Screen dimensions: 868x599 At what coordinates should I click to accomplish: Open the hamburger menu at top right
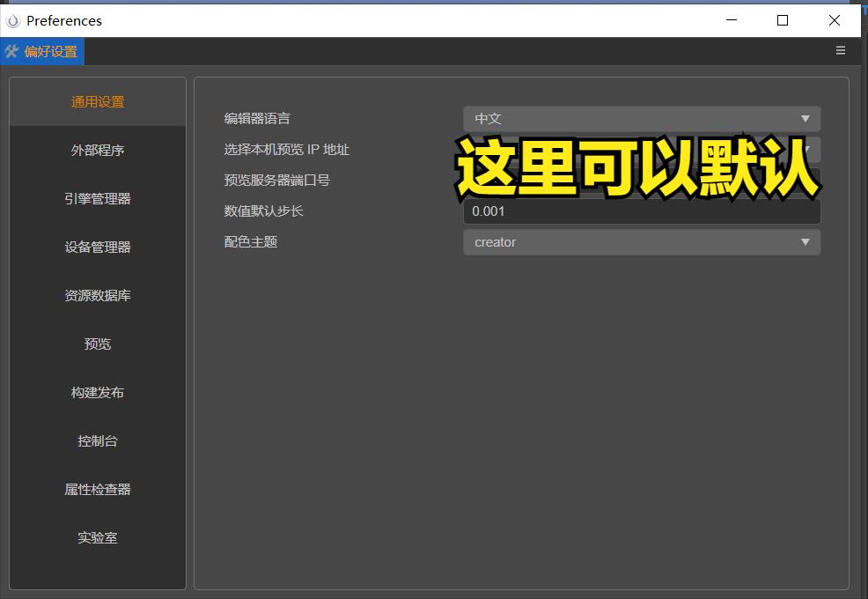tap(841, 51)
